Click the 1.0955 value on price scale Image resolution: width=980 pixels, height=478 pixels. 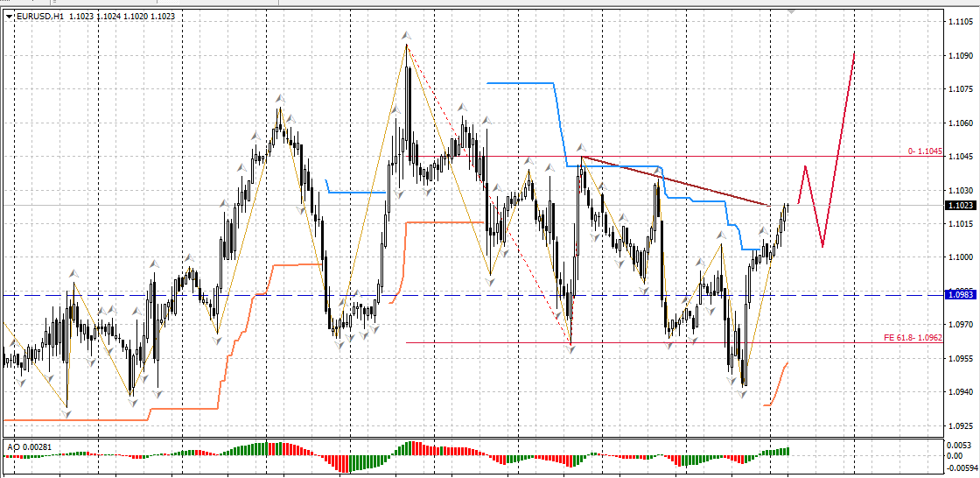coord(960,359)
